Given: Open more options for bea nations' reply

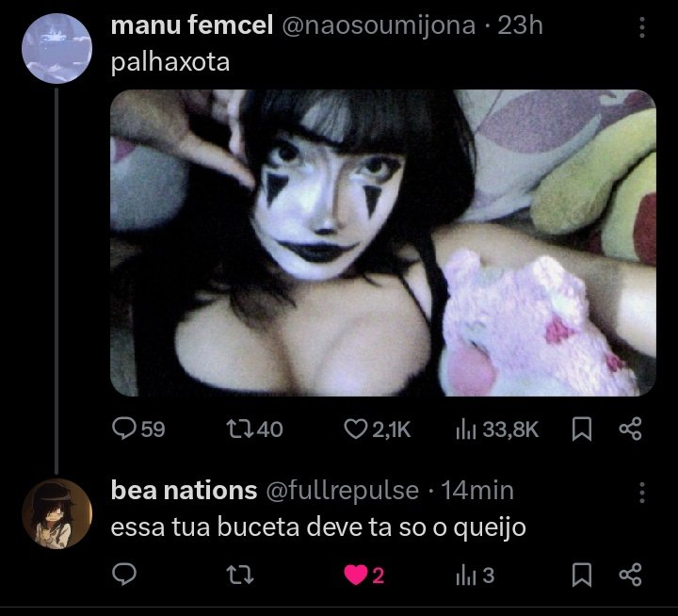Looking at the screenshot, I should (642, 493).
